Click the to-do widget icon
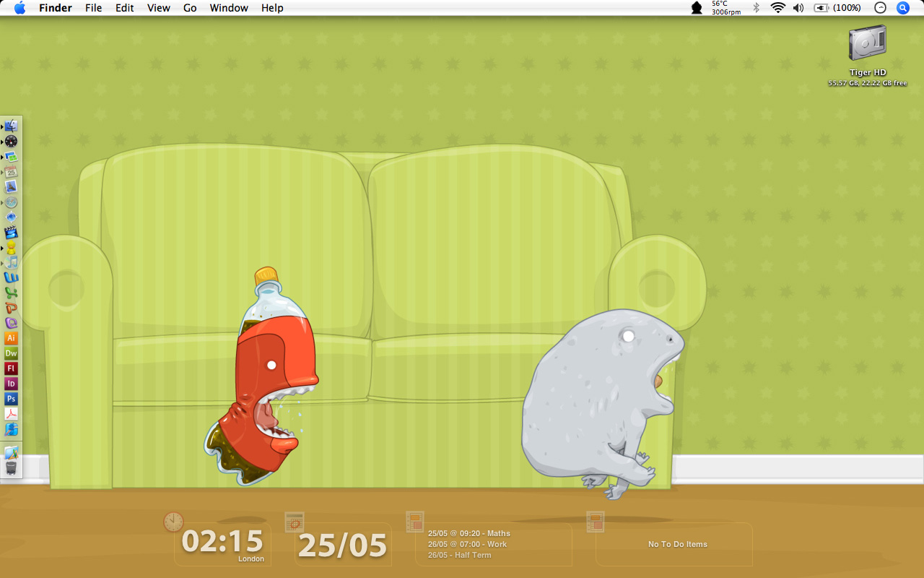 click(x=595, y=522)
